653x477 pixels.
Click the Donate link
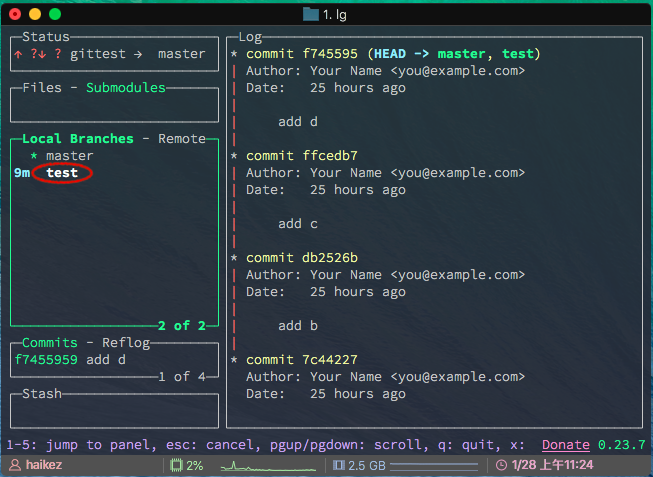coord(566,445)
